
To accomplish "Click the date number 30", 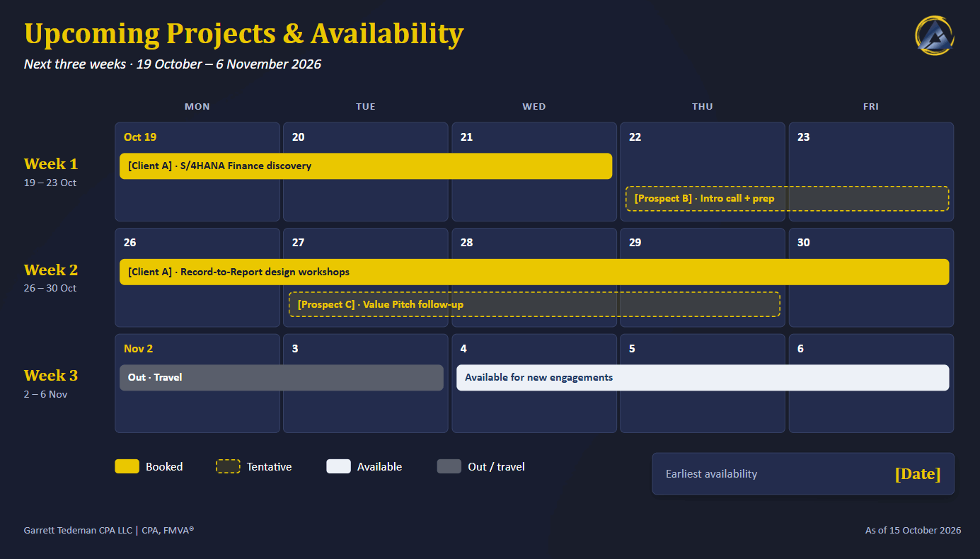I will tap(804, 243).
